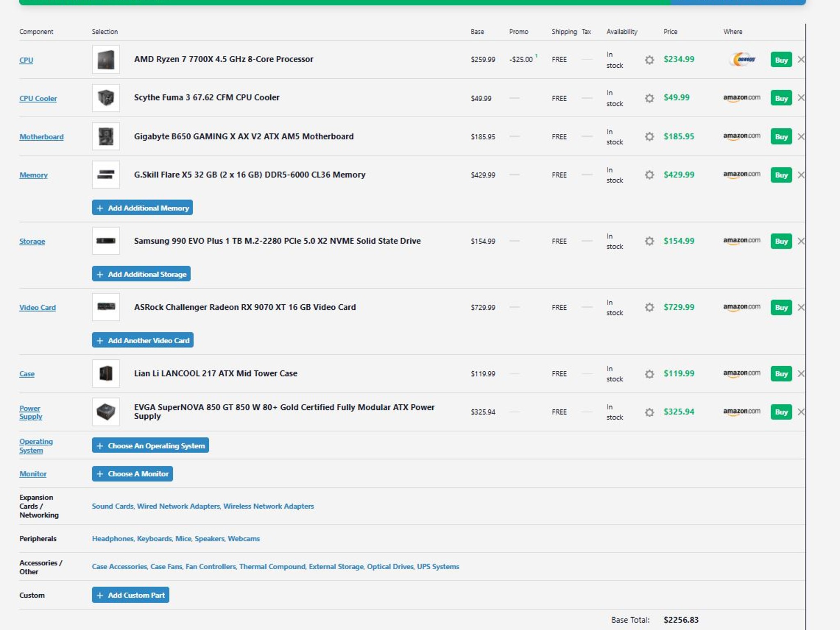Browse Sound Cards expansion link
This screenshot has width=840, height=630.
coord(113,506)
